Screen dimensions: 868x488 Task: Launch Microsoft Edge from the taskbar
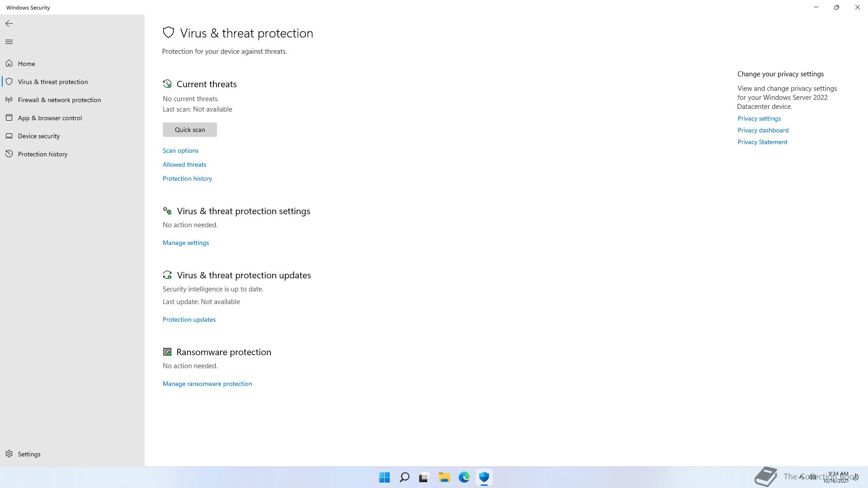464,477
